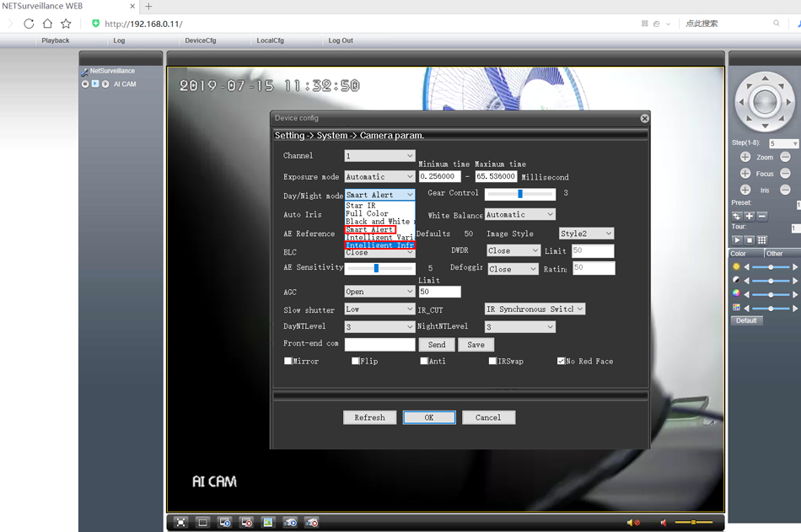This screenshot has height=532, width=801.
Task: Click the Refresh button
Action: 369,417
